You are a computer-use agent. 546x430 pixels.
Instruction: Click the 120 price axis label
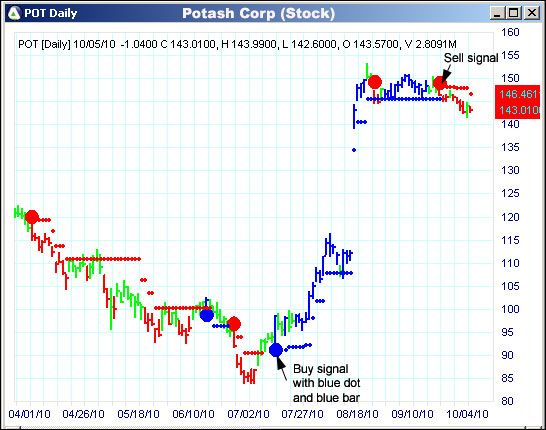510,217
